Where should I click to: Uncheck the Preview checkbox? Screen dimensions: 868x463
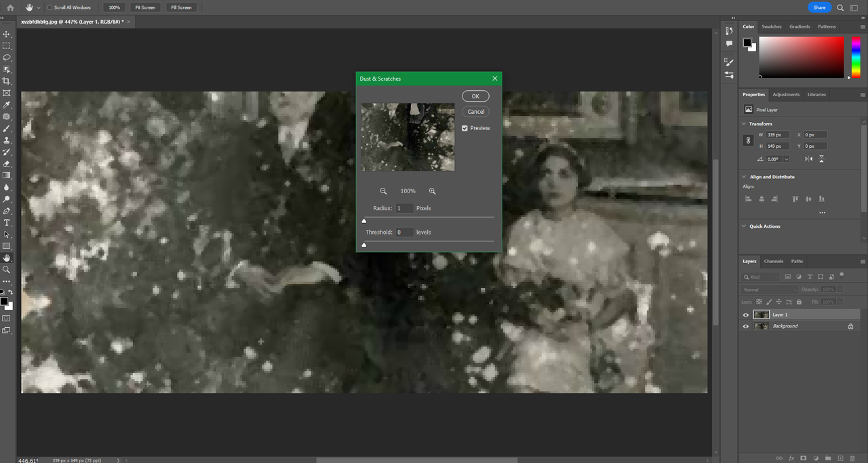(x=465, y=128)
